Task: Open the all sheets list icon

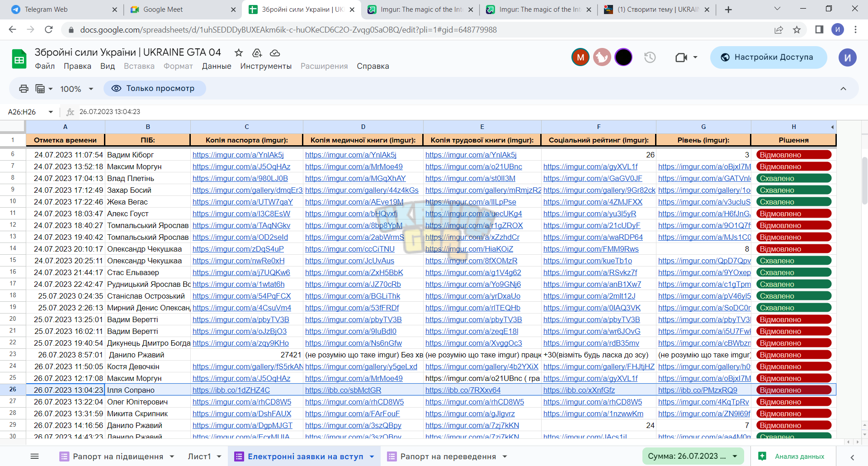Action: [x=35, y=456]
